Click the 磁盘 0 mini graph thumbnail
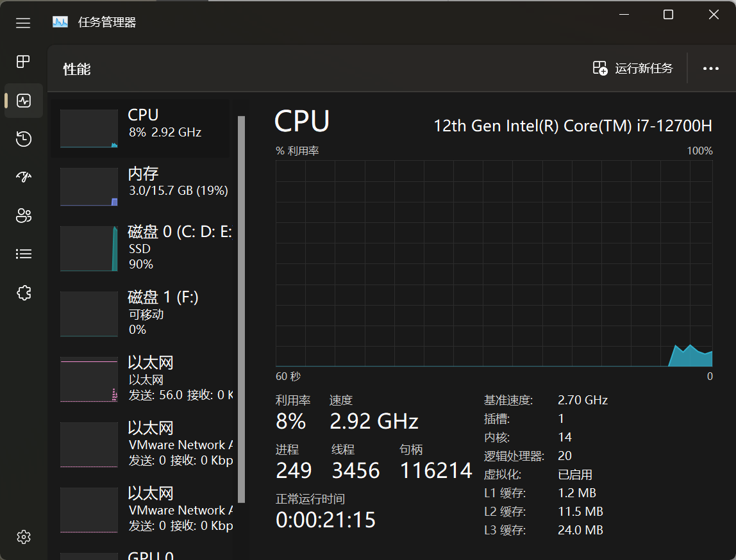736x560 pixels. [88, 249]
